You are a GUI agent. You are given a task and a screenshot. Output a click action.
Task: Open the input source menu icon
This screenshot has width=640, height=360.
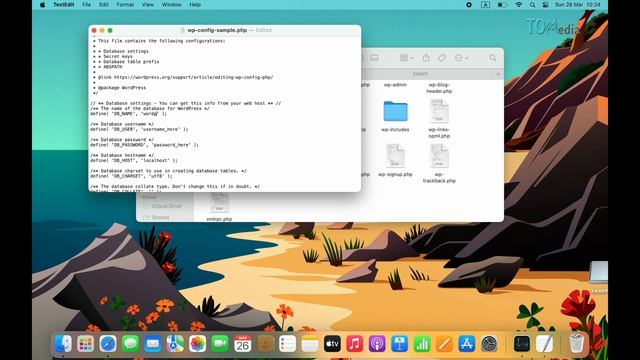485,4
